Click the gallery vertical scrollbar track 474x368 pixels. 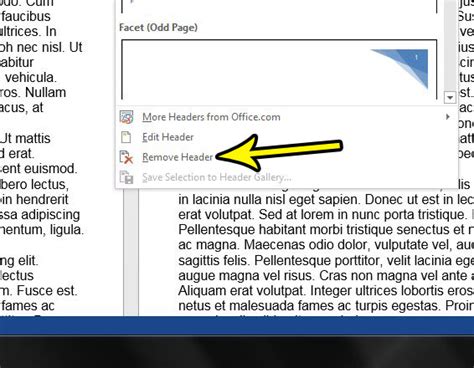(x=450, y=47)
